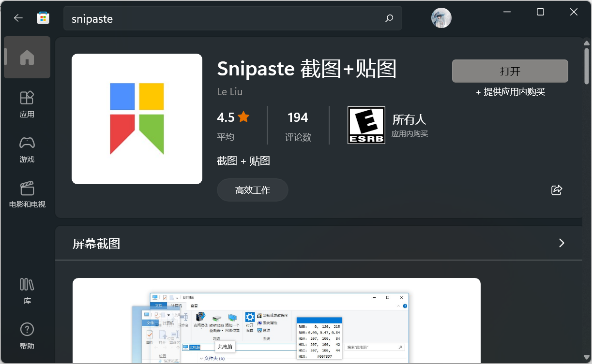Click the search magnifier icon
Screen dimensions: 592x364
point(389,18)
